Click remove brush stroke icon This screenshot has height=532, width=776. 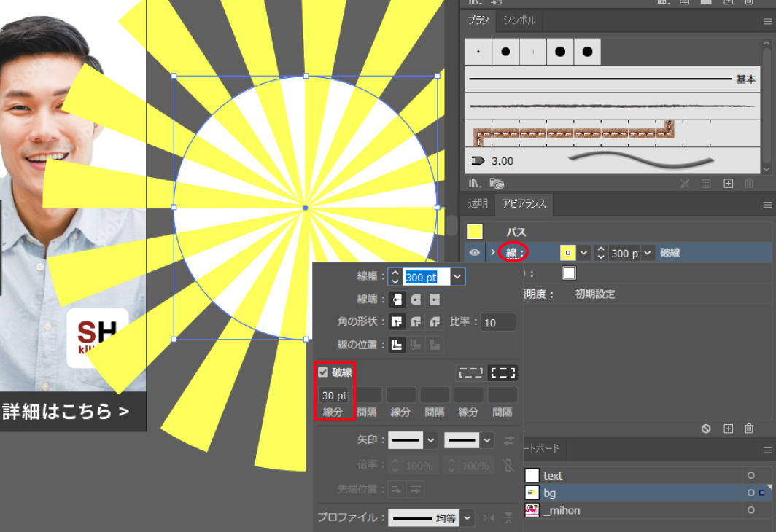pyautogui.click(x=685, y=184)
